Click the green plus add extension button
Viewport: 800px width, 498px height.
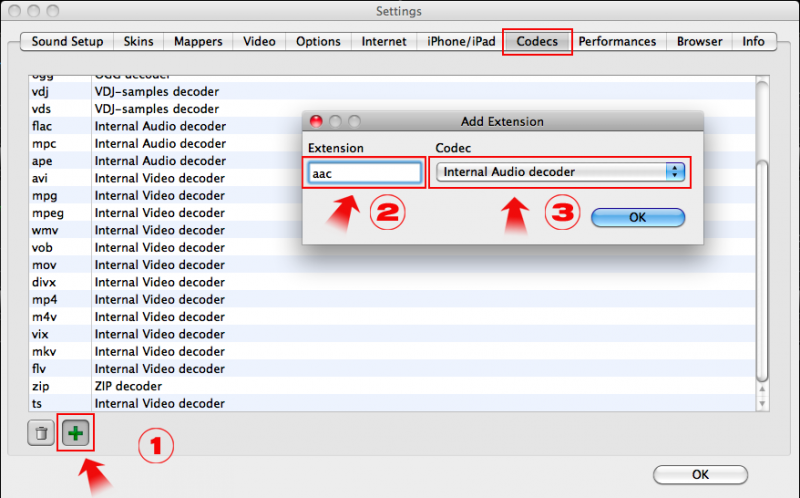click(74, 434)
